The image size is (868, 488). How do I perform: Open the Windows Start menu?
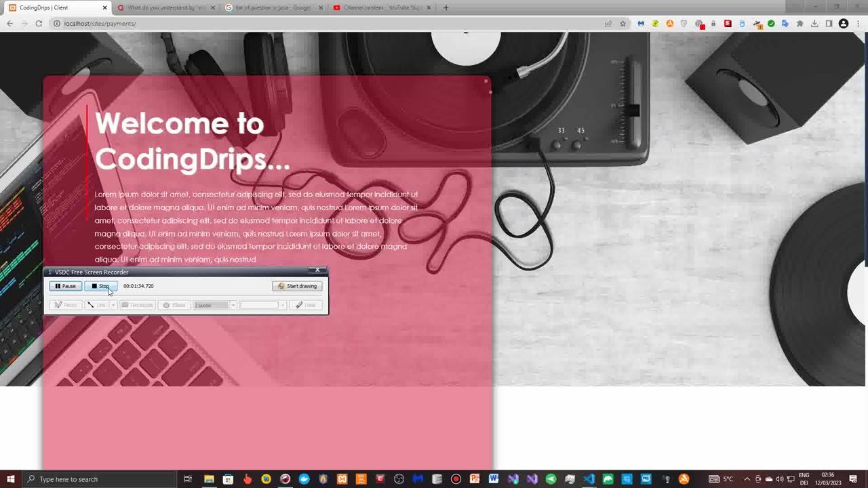(x=11, y=479)
